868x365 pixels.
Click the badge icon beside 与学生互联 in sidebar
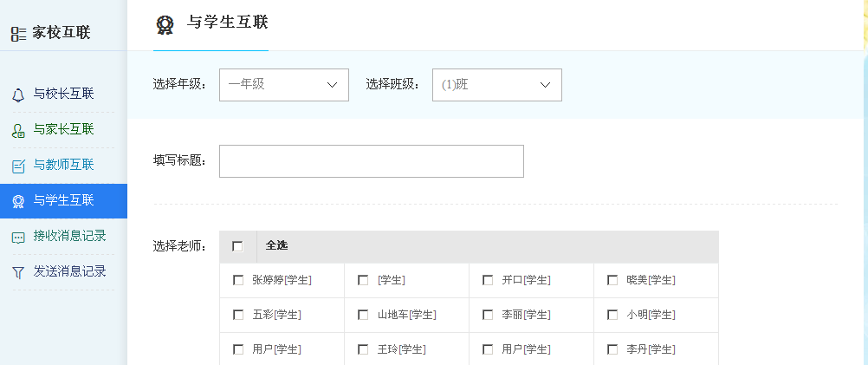pos(18,201)
